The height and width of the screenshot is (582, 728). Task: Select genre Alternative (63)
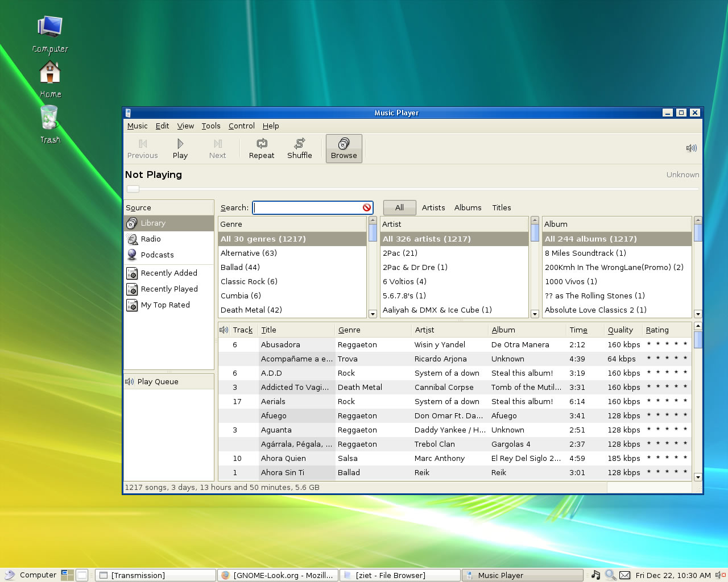point(292,253)
